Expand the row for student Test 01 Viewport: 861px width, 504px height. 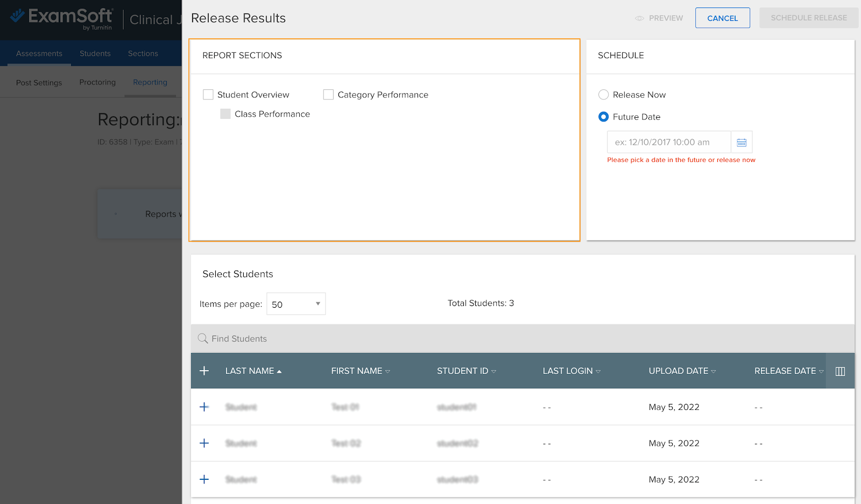(204, 407)
